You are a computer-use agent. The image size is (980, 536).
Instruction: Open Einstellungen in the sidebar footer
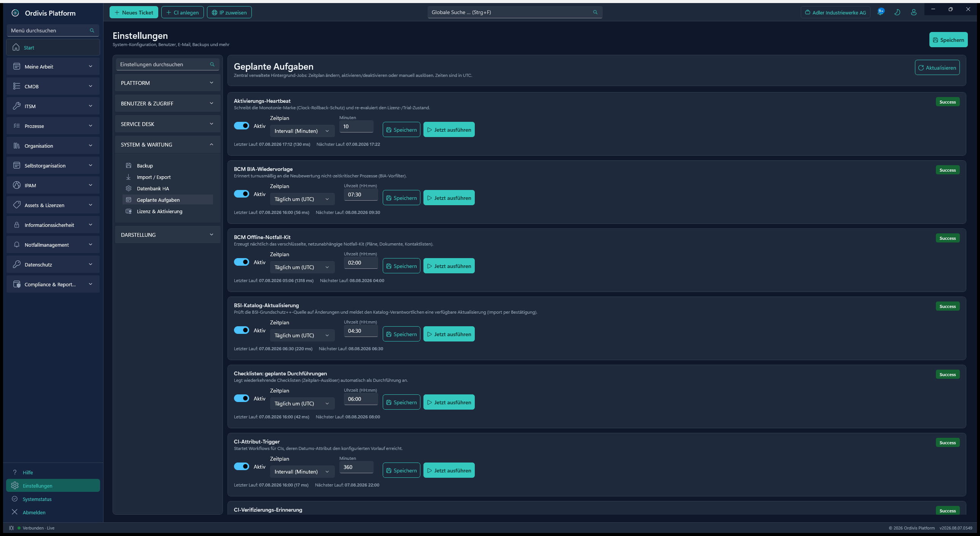53,486
